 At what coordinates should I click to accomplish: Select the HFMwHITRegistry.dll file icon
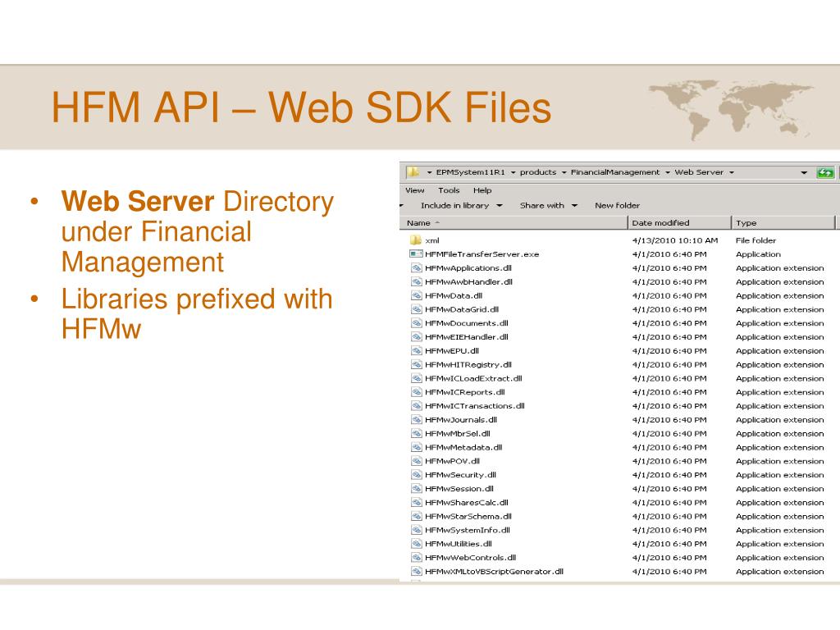click(416, 364)
